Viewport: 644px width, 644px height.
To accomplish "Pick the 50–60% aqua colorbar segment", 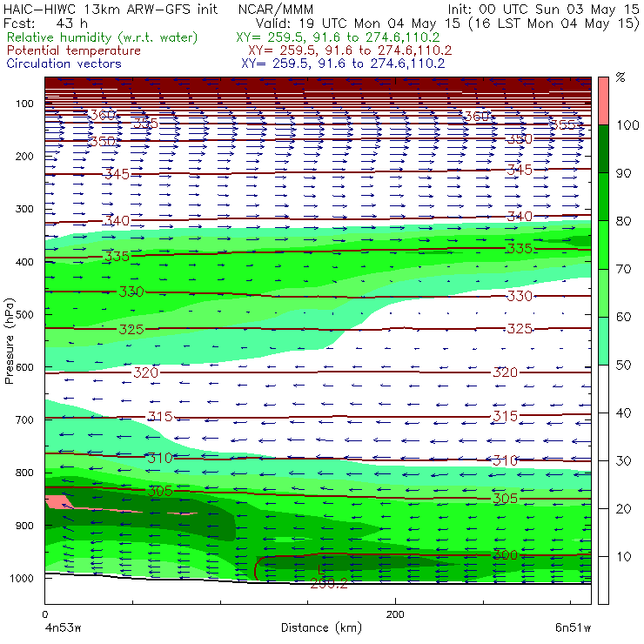I will point(603,341).
